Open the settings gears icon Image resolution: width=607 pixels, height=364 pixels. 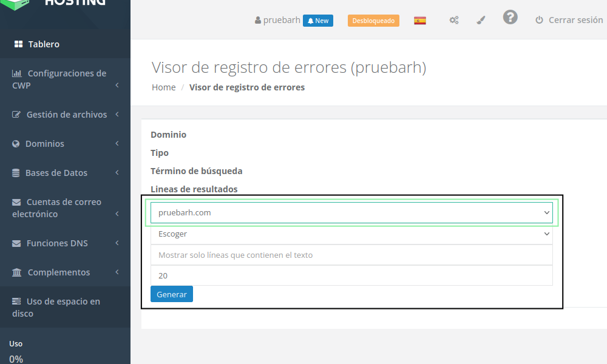453,21
